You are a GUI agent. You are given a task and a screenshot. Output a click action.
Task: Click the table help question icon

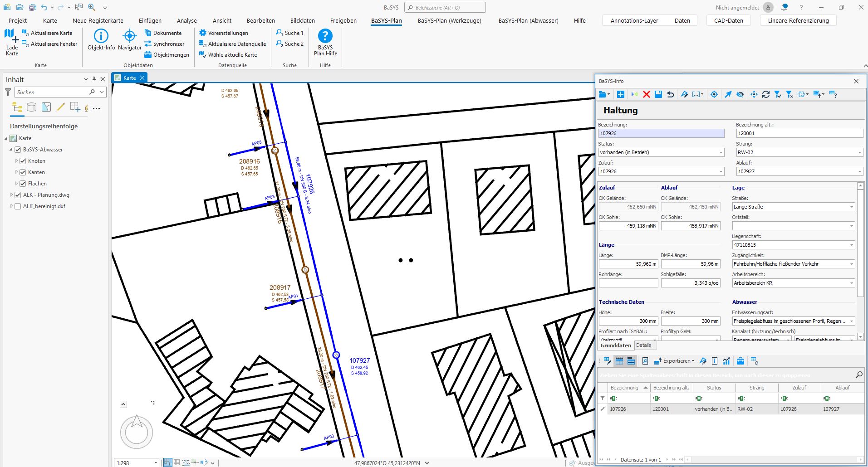coord(833,94)
